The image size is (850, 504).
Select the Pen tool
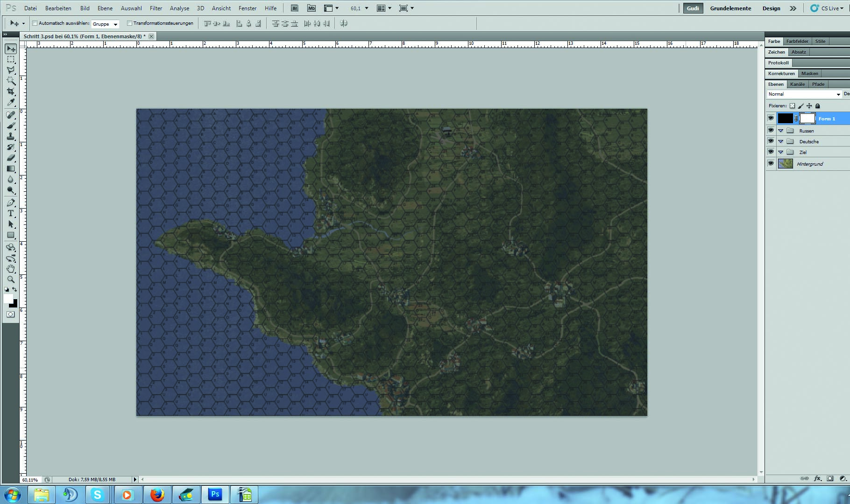tap(11, 203)
